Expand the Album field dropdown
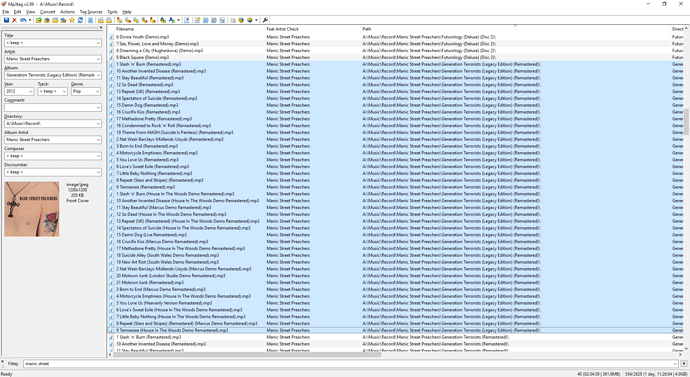This screenshot has width=690, height=377. 98,75
